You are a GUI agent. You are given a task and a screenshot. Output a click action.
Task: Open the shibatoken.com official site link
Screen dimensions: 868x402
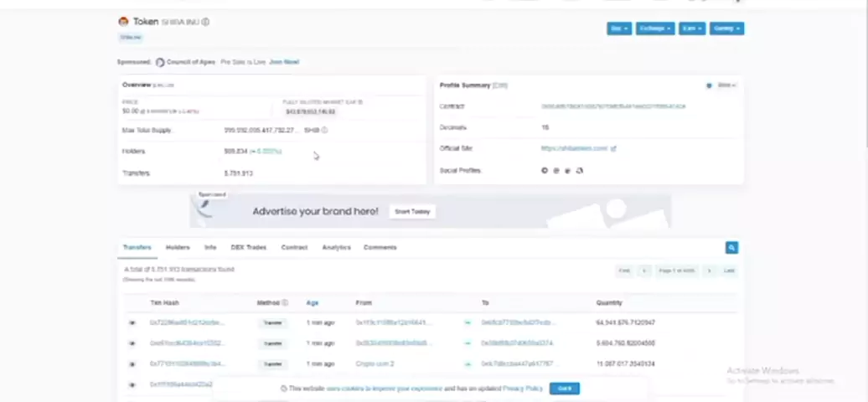574,149
